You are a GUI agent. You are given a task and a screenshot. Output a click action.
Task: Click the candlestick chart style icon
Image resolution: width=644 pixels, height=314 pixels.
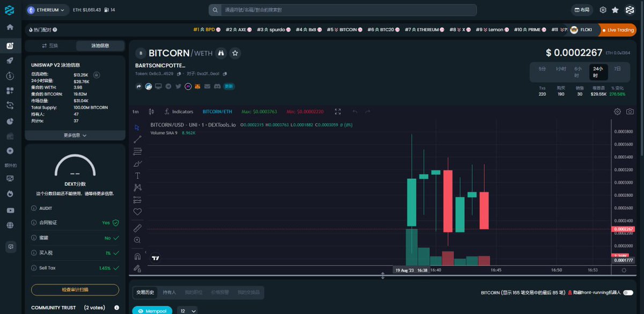click(x=151, y=112)
